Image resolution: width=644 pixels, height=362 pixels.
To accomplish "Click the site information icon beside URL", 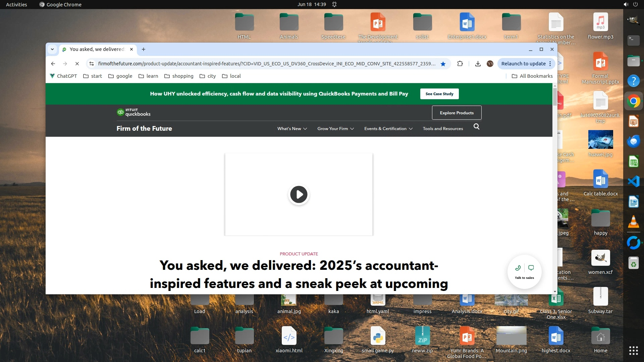I will pos(92,64).
